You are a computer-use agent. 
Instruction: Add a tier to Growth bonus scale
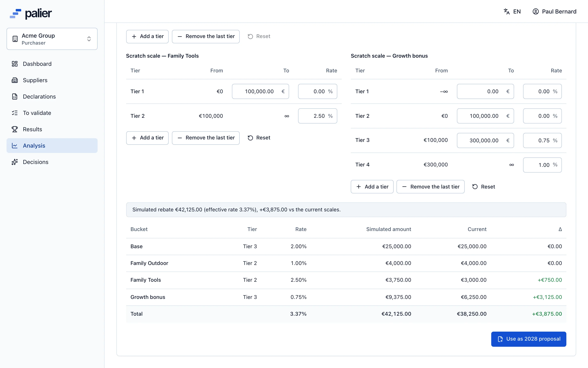point(372,187)
